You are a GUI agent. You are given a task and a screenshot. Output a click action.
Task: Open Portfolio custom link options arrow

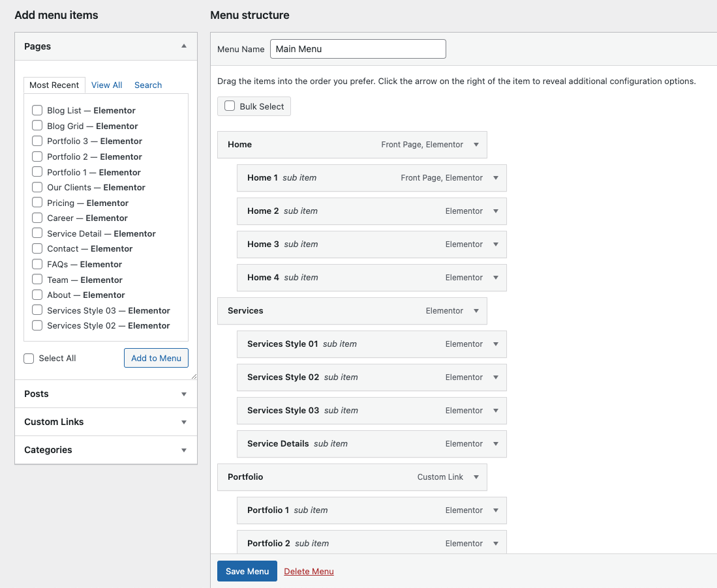(x=476, y=477)
